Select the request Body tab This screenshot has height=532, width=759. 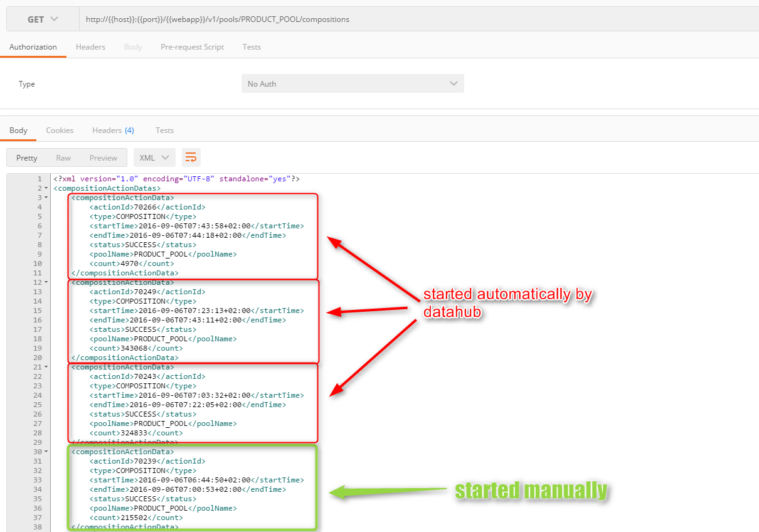coord(133,47)
